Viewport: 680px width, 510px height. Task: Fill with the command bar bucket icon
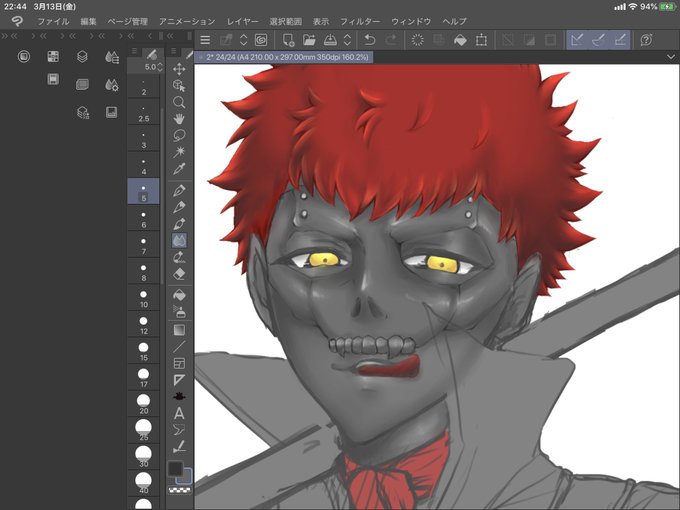(460, 40)
